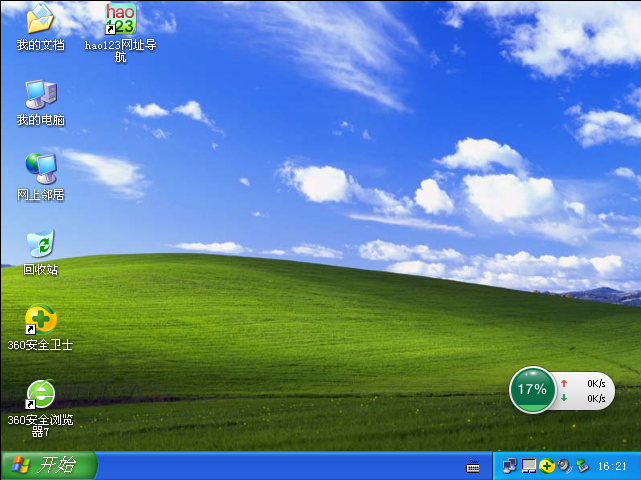Click the 16:21 system clock
The height and width of the screenshot is (480, 641).
click(x=612, y=467)
